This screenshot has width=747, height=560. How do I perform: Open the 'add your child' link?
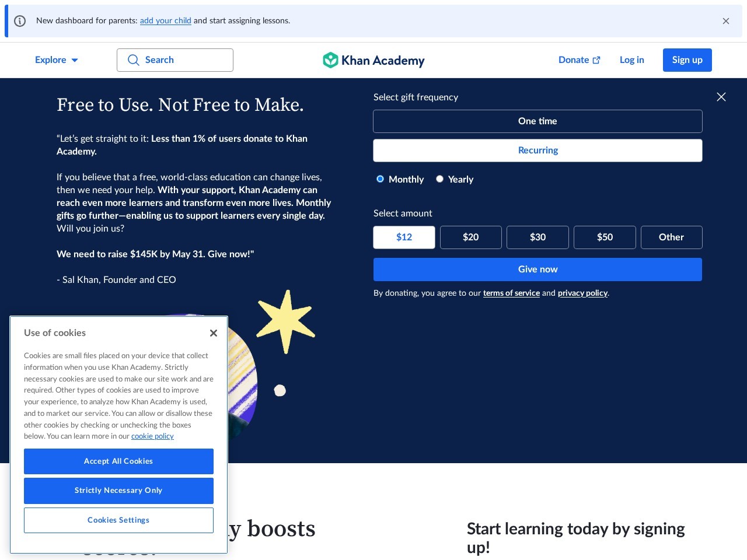166,20
